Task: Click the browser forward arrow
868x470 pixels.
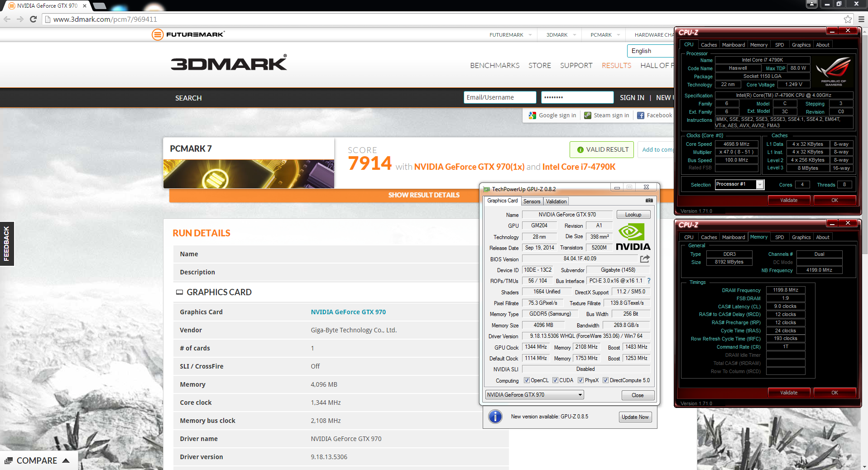Action: pos(20,19)
